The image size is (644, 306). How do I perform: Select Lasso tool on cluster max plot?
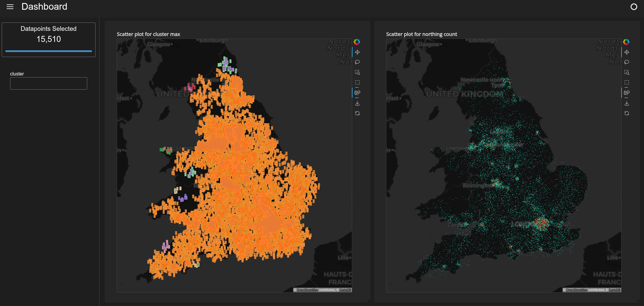point(357,62)
